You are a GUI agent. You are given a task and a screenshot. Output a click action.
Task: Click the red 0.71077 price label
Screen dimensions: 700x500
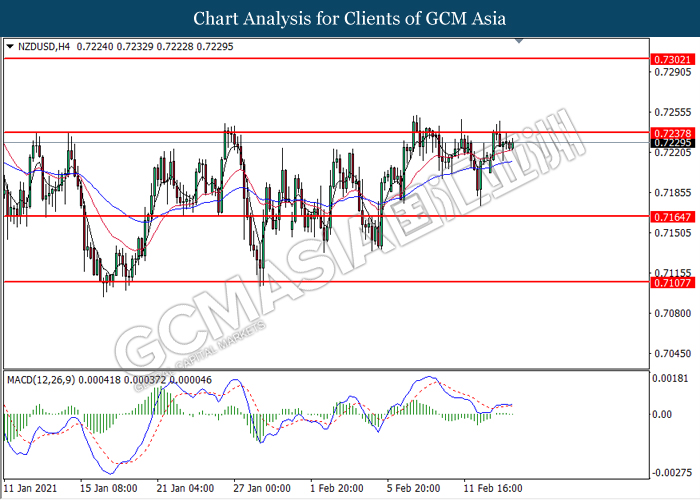pos(671,283)
